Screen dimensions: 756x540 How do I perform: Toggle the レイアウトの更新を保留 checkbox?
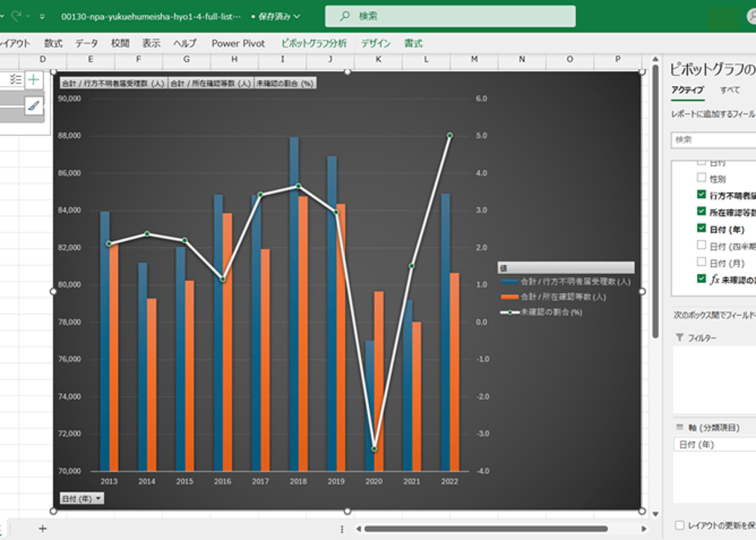(680, 525)
